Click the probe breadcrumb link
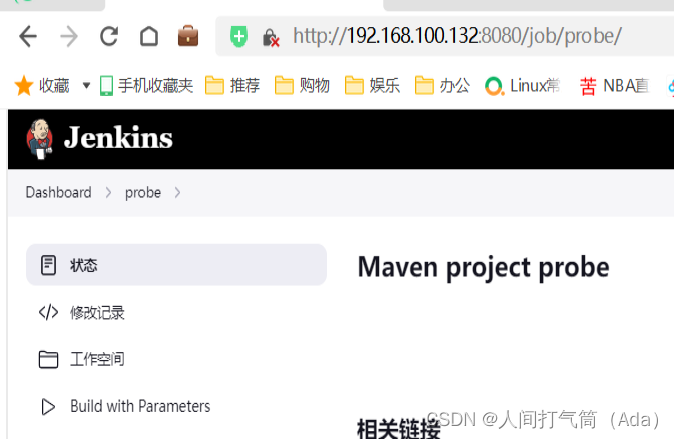 pyautogui.click(x=143, y=193)
